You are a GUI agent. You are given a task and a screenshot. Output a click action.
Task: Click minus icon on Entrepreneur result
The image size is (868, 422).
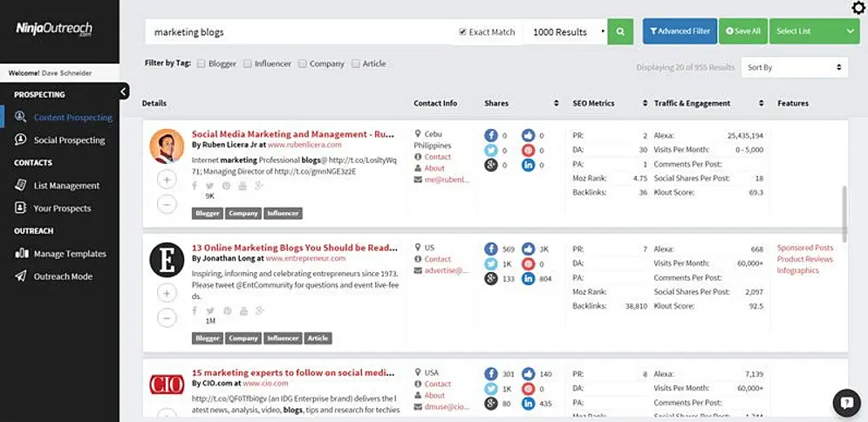click(x=167, y=318)
